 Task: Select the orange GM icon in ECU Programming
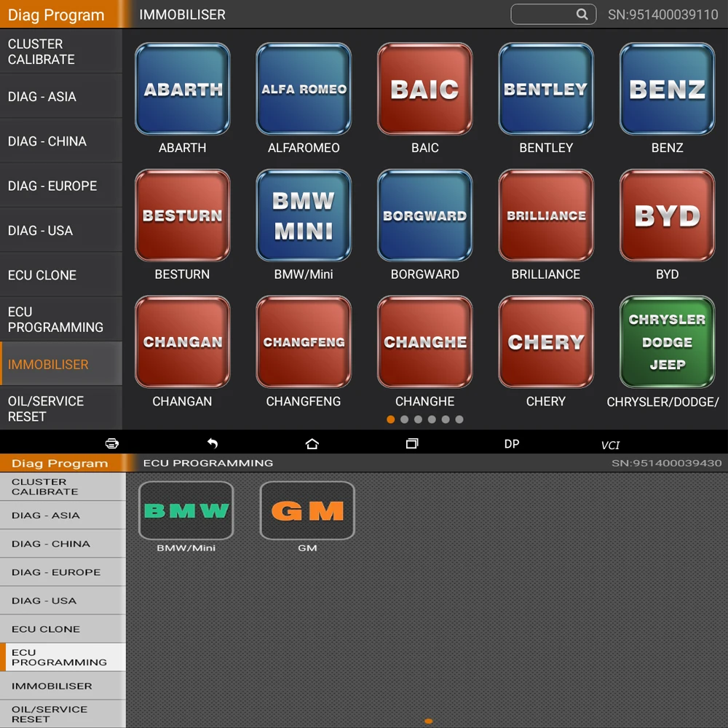pos(307,510)
